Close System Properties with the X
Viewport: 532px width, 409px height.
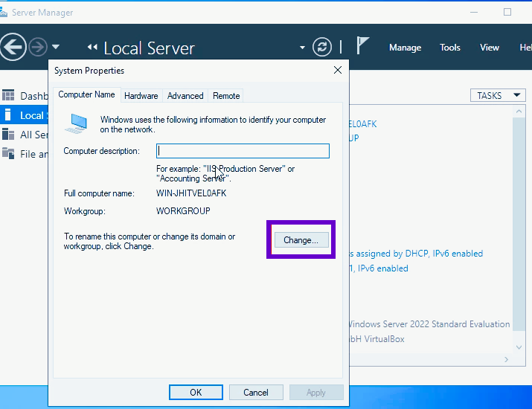[x=338, y=70]
